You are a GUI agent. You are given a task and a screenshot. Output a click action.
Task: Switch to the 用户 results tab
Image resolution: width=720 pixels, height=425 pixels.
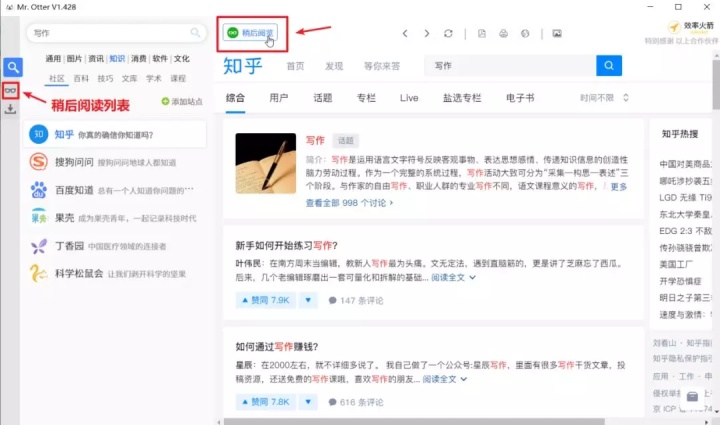coord(279,98)
